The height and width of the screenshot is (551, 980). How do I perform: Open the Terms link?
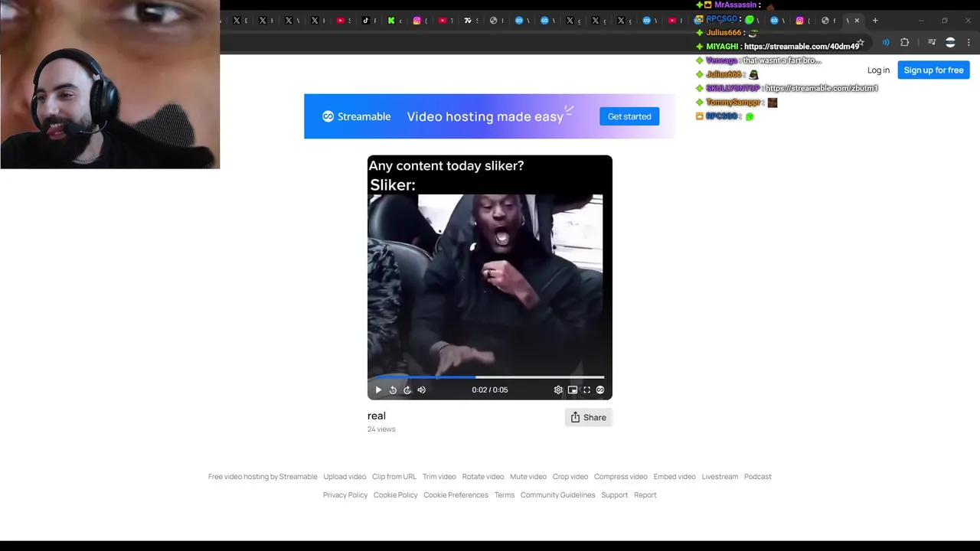(x=505, y=494)
